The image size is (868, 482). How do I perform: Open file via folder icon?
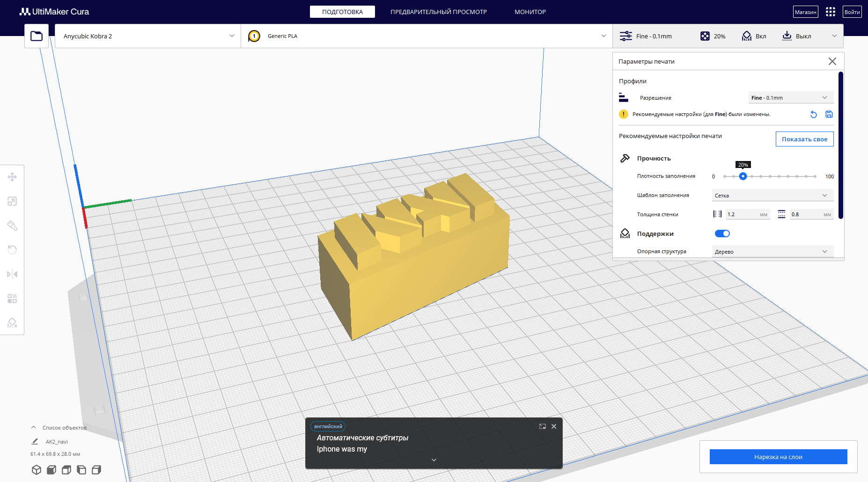pyautogui.click(x=37, y=36)
